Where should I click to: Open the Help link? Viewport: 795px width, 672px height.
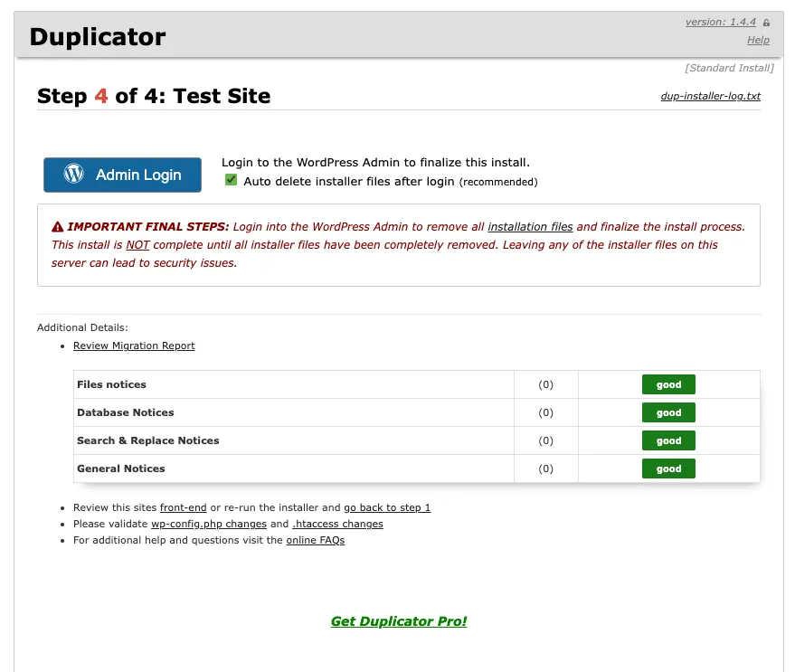758,40
